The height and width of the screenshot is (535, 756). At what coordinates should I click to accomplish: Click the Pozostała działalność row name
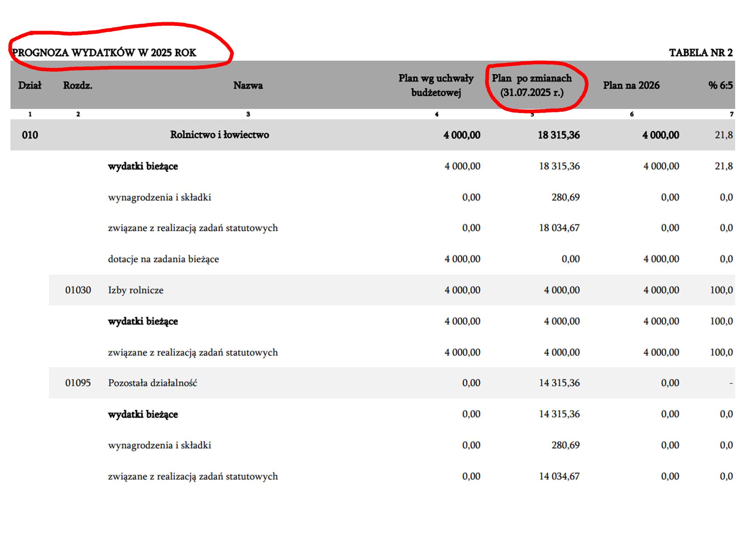pyautogui.click(x=152, y=383)
